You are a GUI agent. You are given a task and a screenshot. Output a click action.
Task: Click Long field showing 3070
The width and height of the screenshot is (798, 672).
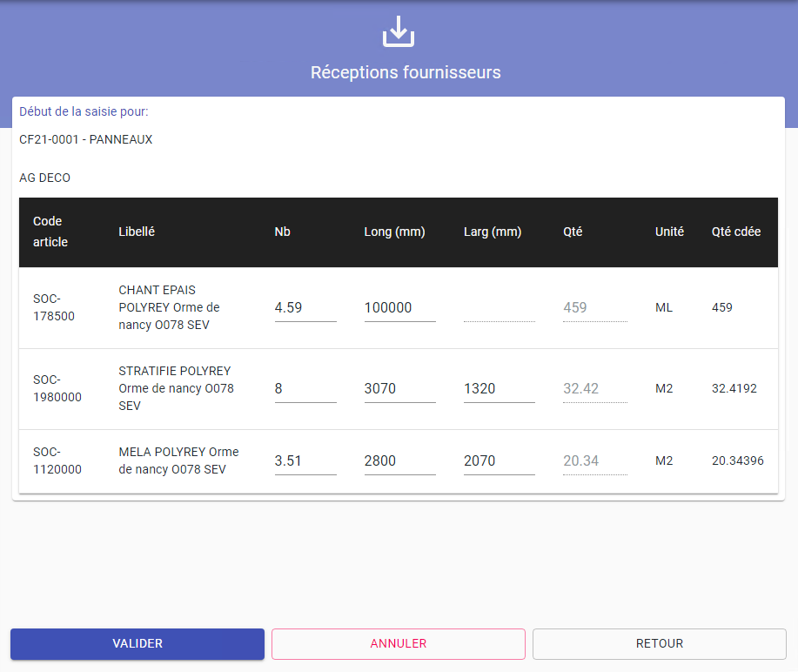[399, 389]
